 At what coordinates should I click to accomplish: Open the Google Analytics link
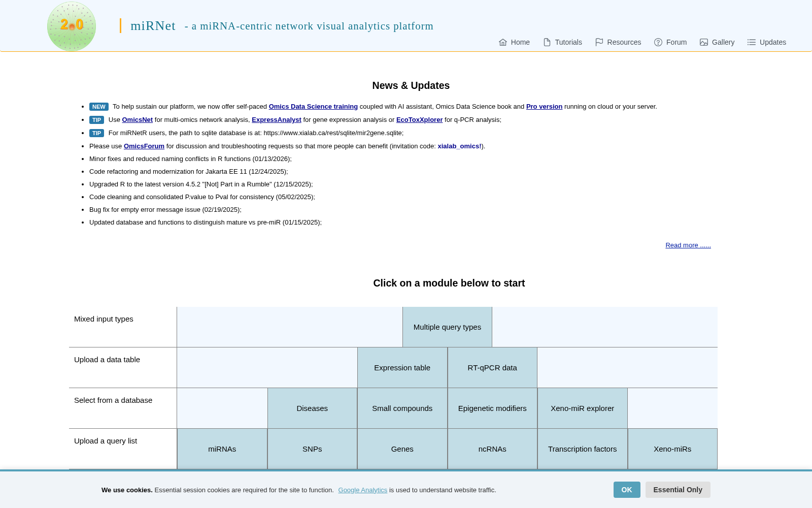pos(363,490)
